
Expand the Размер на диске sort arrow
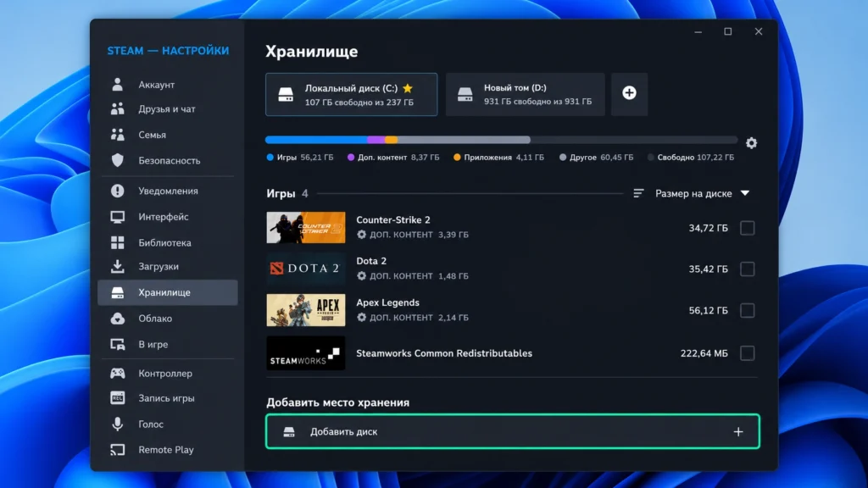[x=745, y=193]
